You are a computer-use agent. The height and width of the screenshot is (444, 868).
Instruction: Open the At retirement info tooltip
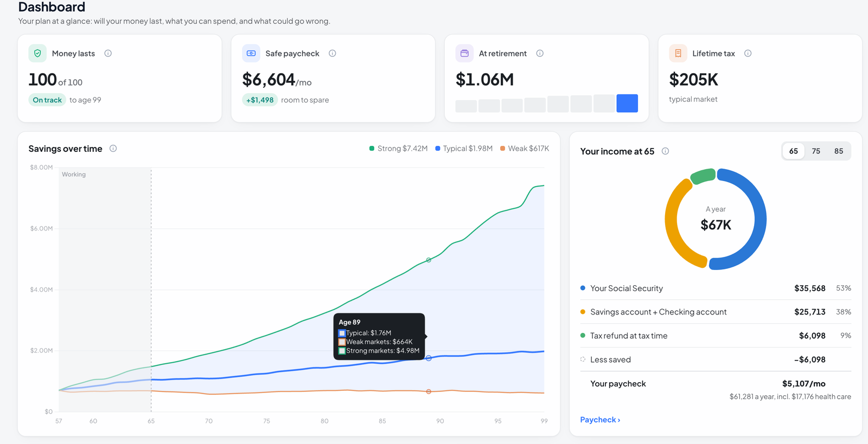coord(540,53)
